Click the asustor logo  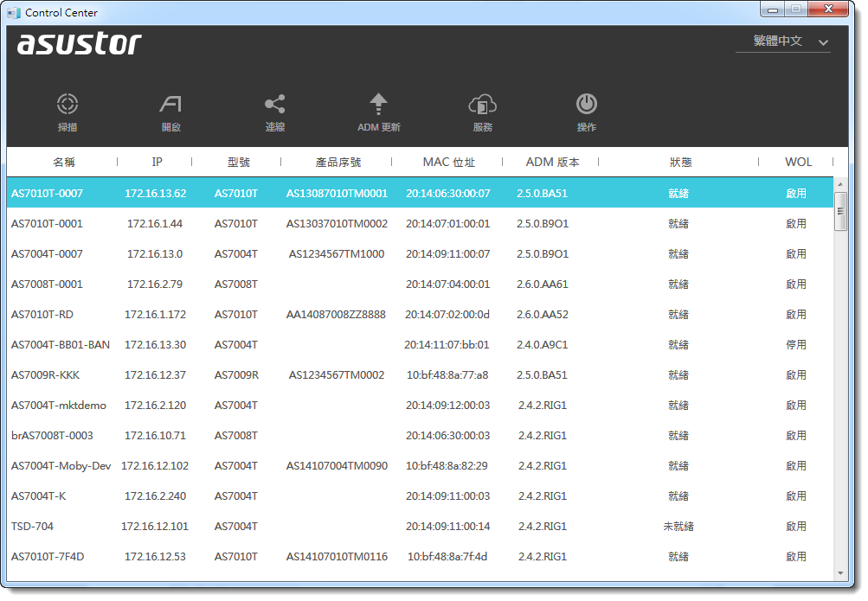pyautogui.click(x=79, y=43)
